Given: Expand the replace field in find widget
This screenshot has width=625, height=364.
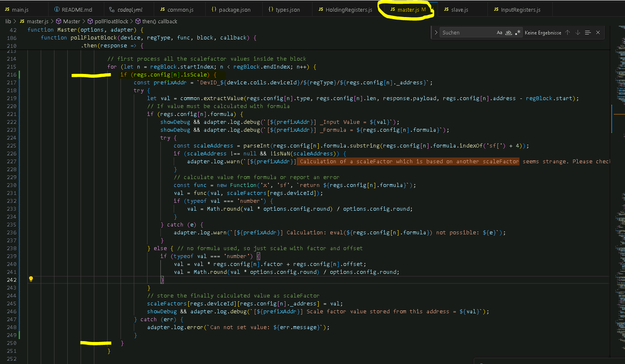Looking at the screenshot, I should pos(436,32).
